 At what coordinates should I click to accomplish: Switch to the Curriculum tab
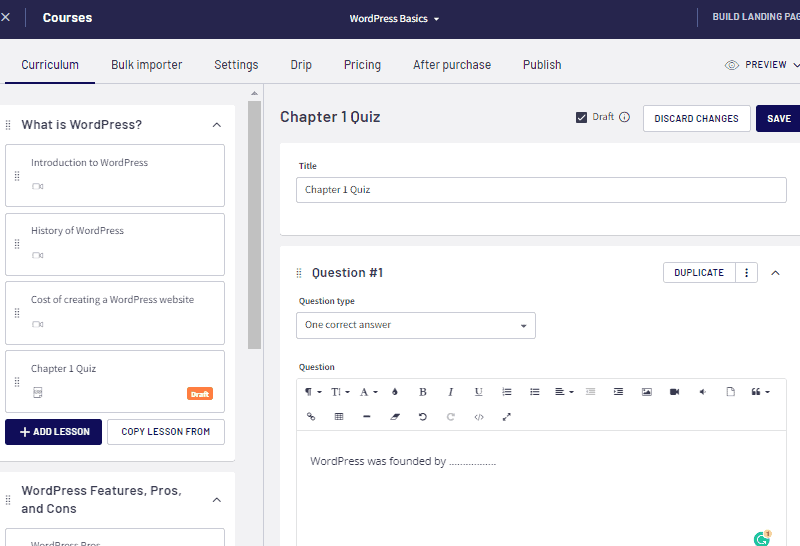pos(50,65)
